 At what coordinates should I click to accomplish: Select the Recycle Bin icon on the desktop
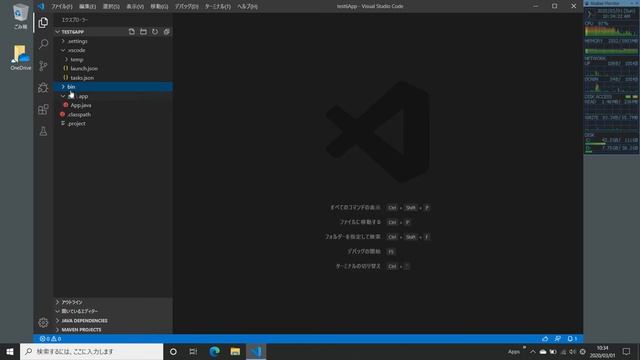click(20, 16)
